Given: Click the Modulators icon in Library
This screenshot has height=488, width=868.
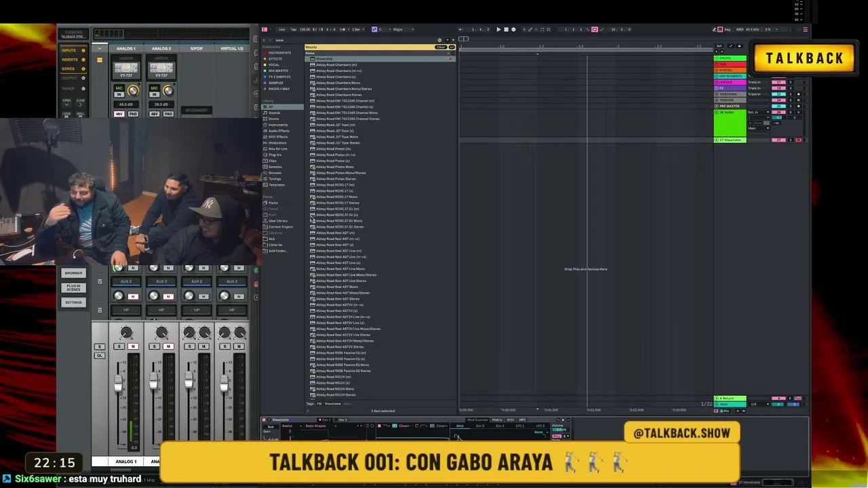Looking at the screenshot, I should (266, 143).
